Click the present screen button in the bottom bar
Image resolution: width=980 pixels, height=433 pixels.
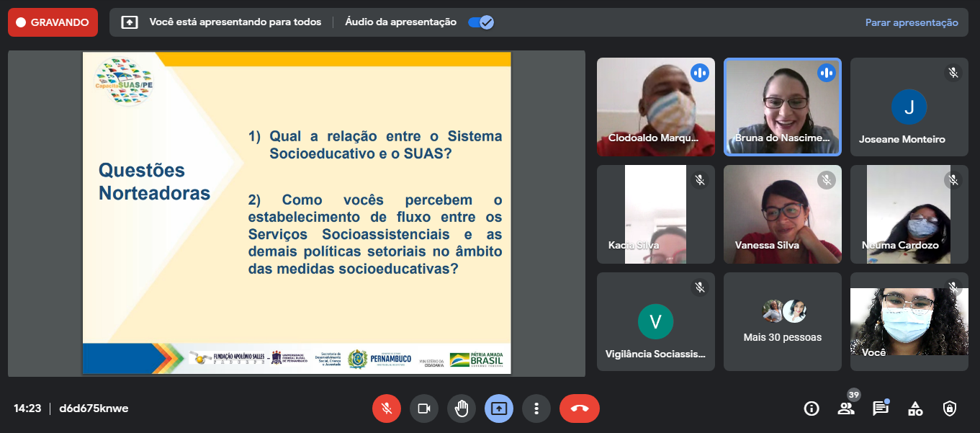click(499, 409)
